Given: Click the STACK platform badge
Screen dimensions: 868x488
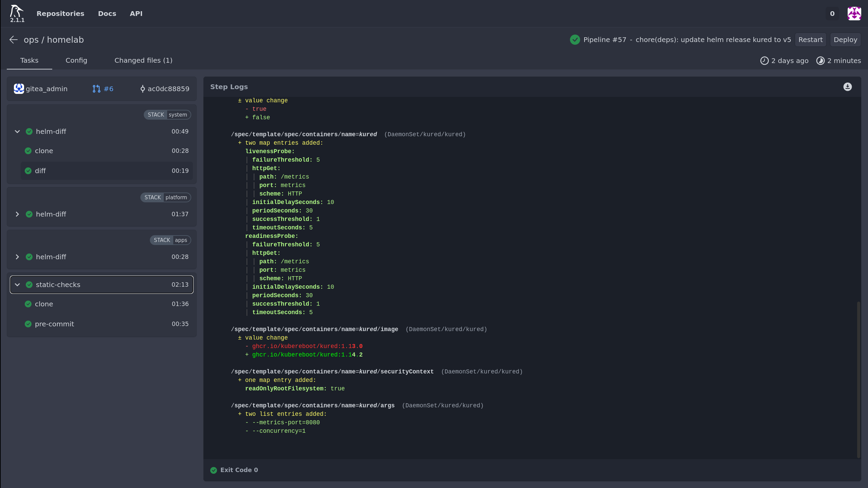Looking at the screenshot, I should click(166, 197).
